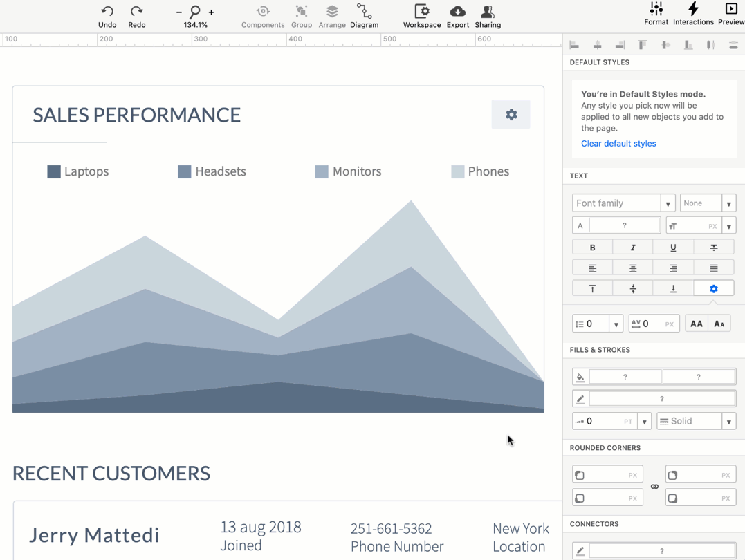This screenshot has width=745, height=560.
Task: Toggle bold text formatting
Action: [592, 248]
